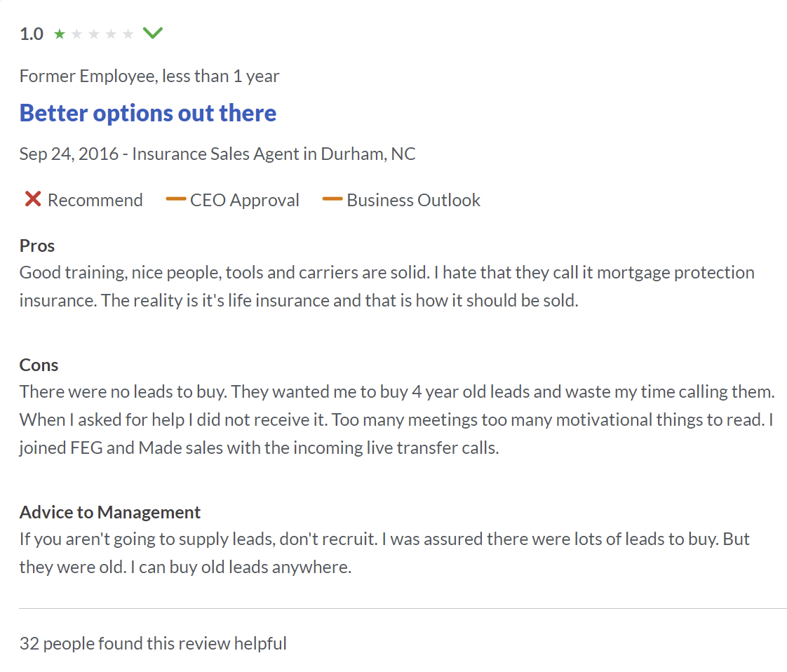Click the fifth gray rating star

coord(128,34)
